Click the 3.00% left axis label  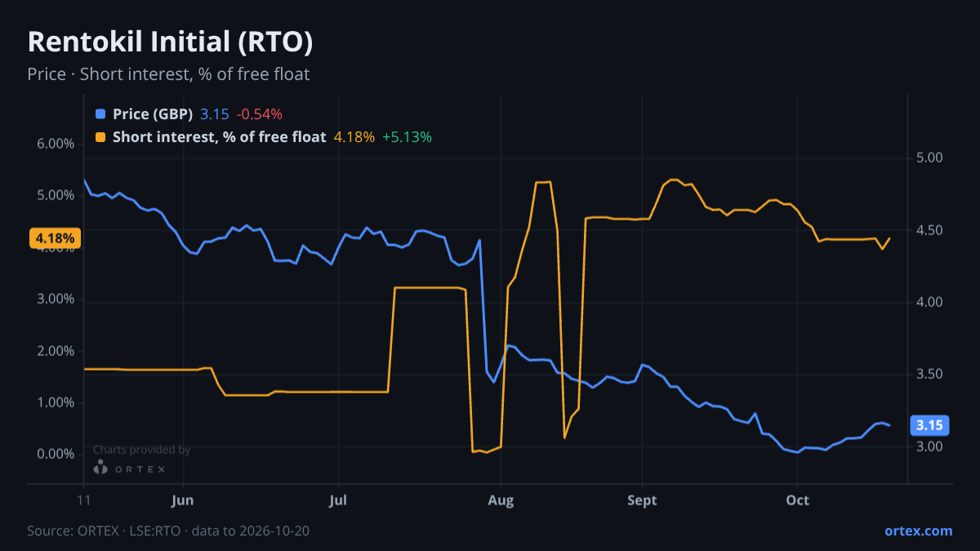(55, 299)
